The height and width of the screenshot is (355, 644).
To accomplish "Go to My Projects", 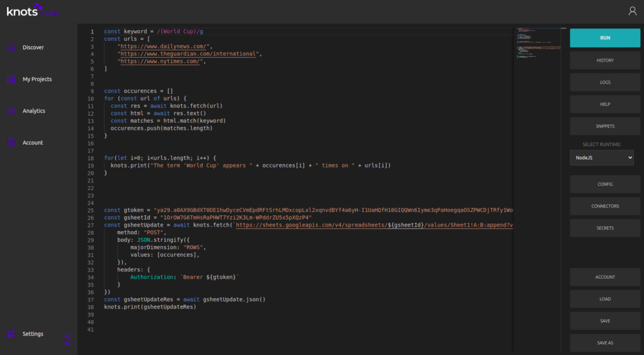I will click(37, 79).
